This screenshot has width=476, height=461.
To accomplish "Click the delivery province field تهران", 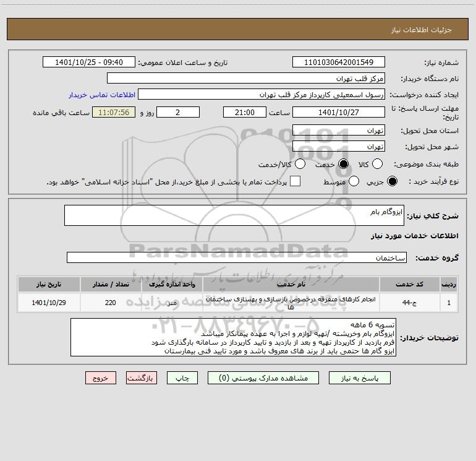I will [x=339, y=130].
